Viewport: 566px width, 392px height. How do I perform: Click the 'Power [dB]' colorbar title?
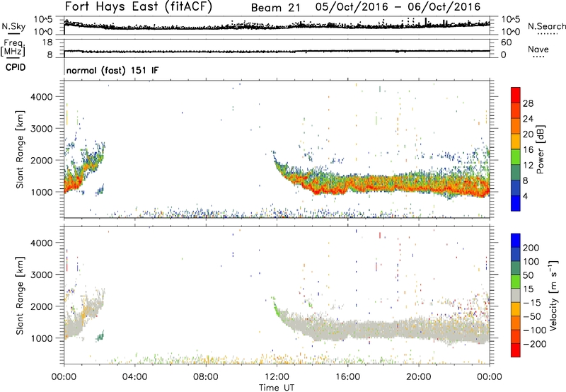[x=541, y=149]
